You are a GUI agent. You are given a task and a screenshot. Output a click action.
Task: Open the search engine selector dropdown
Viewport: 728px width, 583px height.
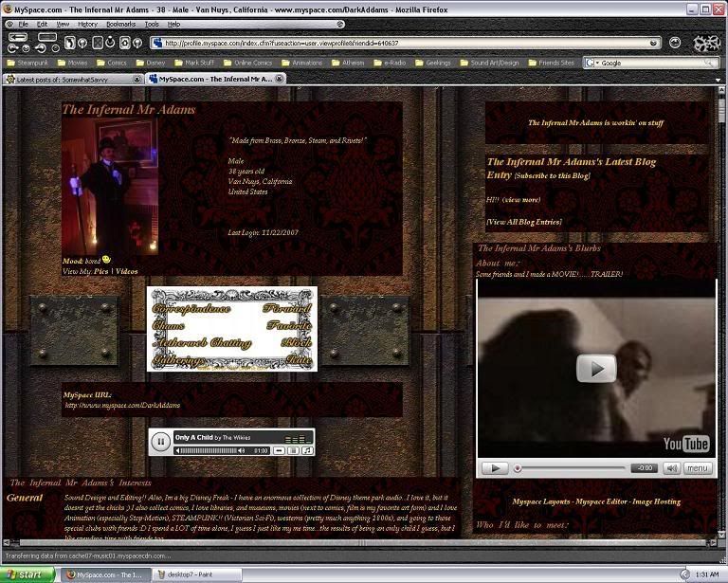(591, 63)
